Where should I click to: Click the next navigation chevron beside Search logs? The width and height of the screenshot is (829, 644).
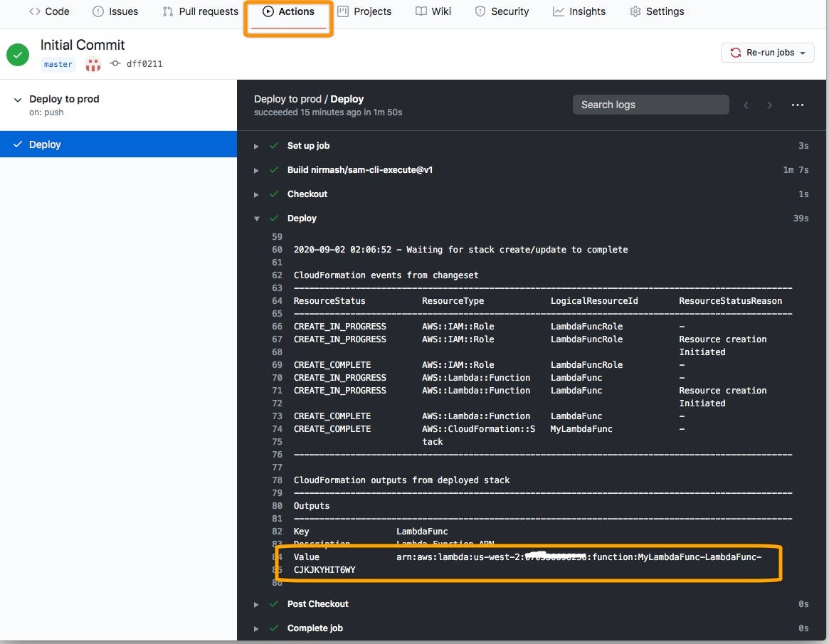tap(769, 105)
